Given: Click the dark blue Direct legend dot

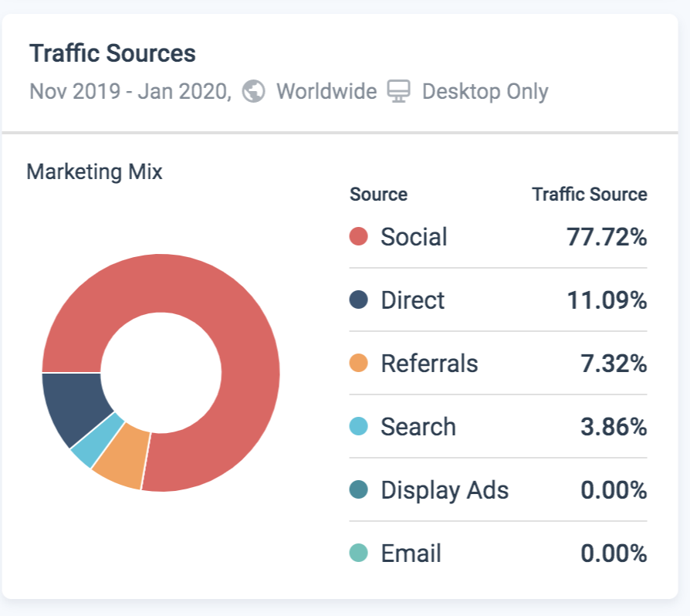Looking at the screenshot, I should [359, 300].
